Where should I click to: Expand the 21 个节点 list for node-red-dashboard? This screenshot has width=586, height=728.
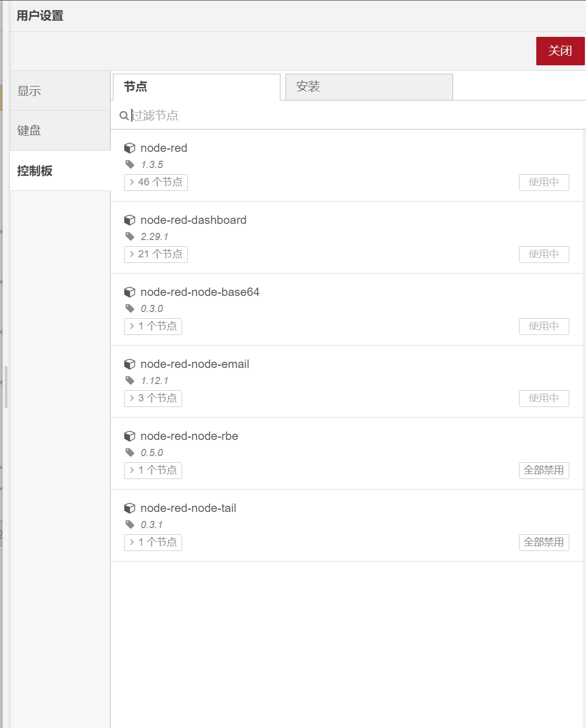click(x=156, y=254)
